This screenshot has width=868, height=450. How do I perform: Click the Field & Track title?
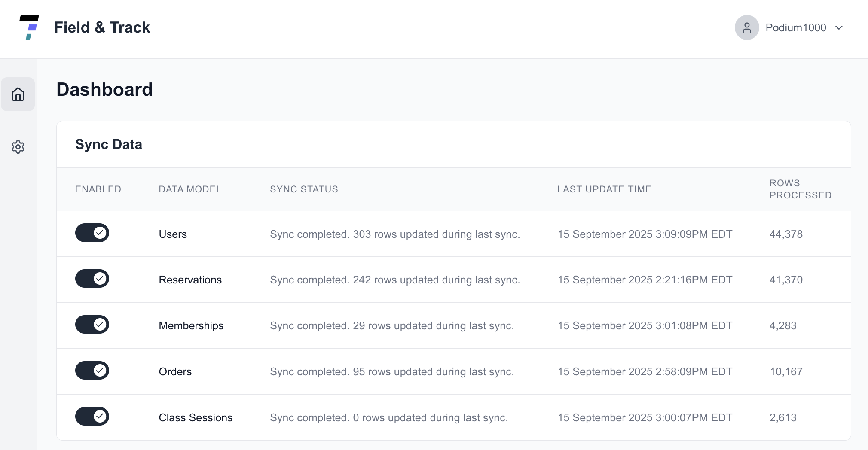[x=102, y=27]
